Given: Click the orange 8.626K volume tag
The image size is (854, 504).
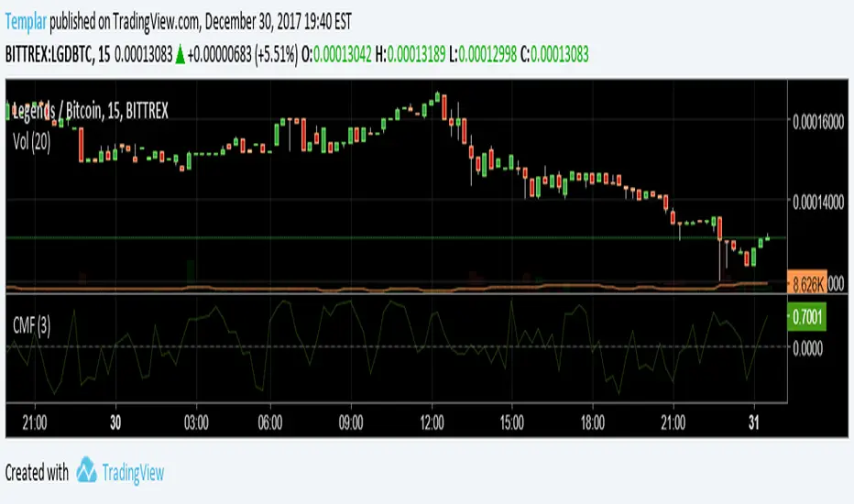Looking at the screenshot, I should click(807, 283).
